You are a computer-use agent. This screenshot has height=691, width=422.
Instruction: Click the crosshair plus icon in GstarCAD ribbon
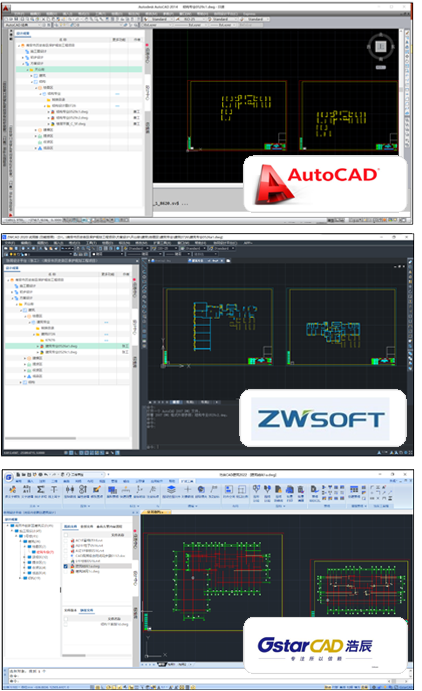point(187,489)
